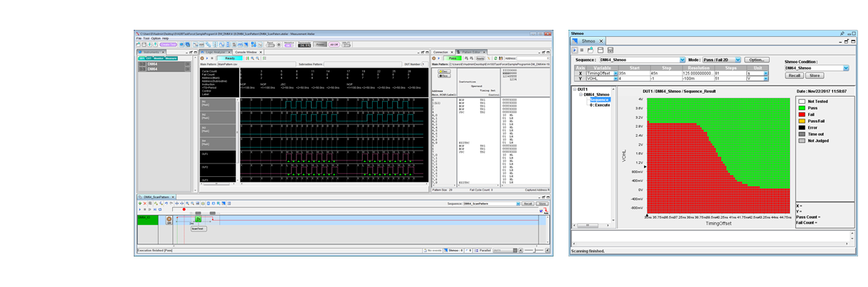This screenshot has width=868, height=287.
Task: Click Store under Shmoo Condition
Action: coord(815,75)
